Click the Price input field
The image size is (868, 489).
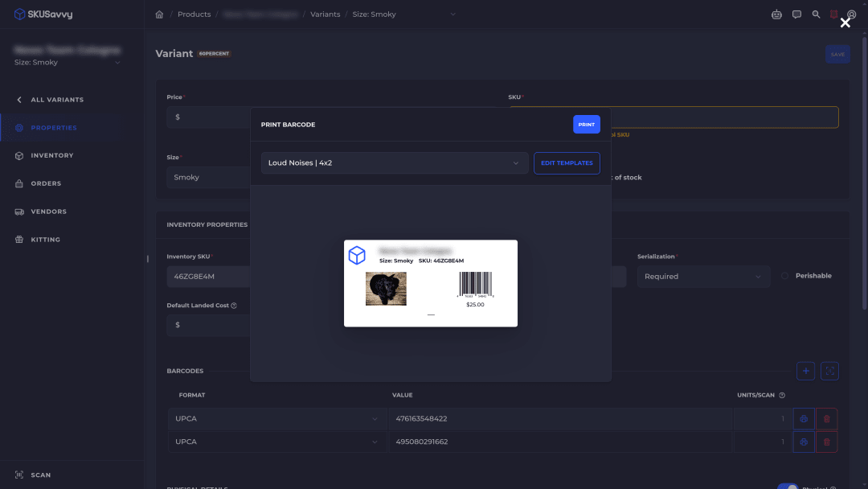tap(209, 117)
